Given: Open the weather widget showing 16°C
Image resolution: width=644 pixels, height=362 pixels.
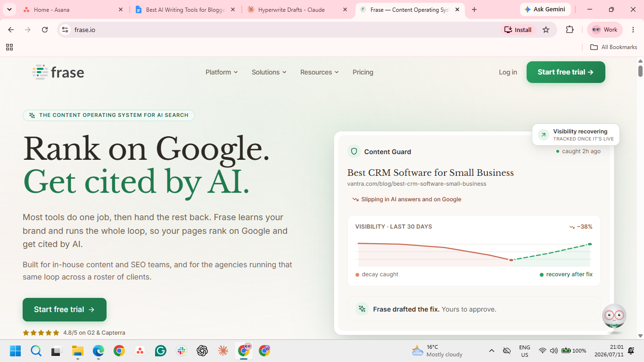Looking at the screenshot, I should [x=437, y=351].
